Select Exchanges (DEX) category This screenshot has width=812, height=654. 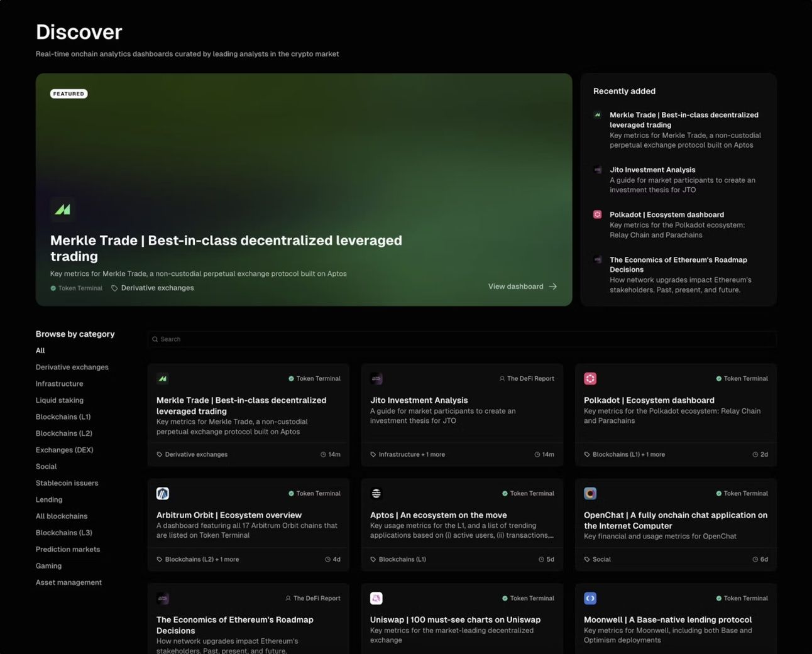point(65,450)
